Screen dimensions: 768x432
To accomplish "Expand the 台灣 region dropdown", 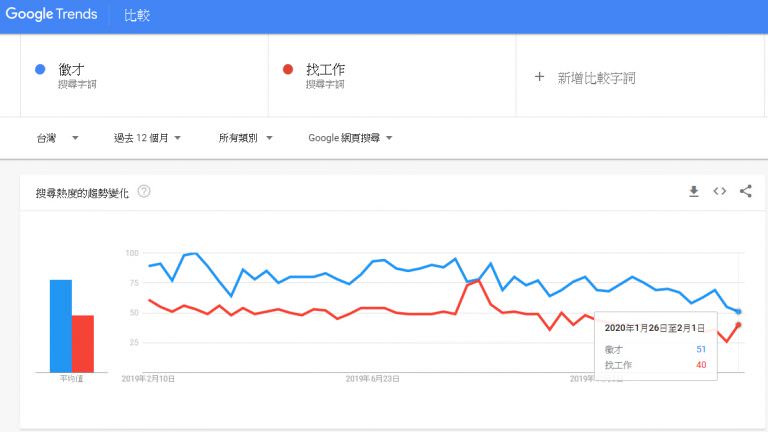I will [57, 138].
